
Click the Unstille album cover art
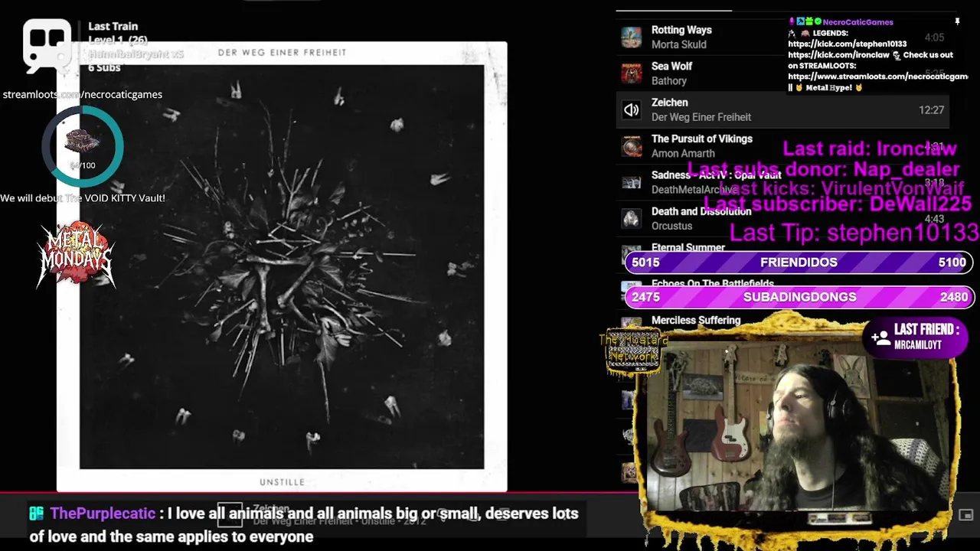coord(282,266)
